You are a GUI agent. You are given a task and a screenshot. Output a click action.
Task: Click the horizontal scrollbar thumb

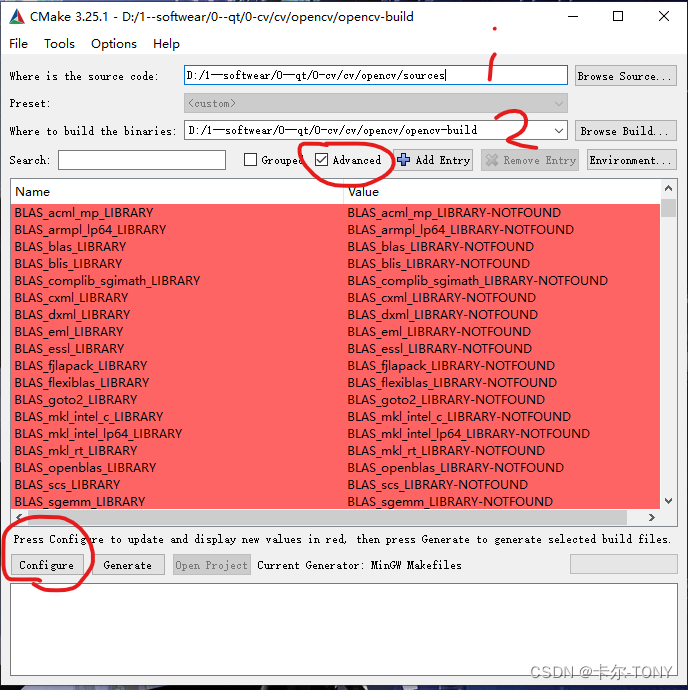coord(327,518)
